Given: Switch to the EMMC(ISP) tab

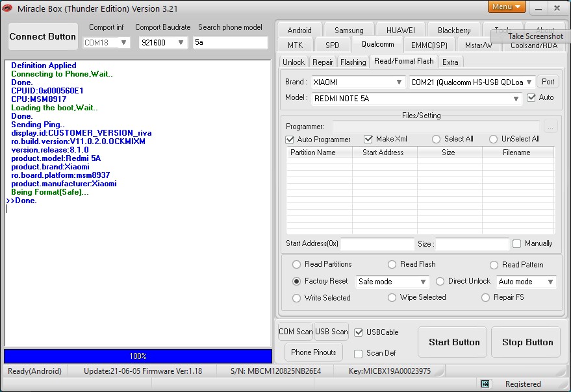Looking at the screenshot, I should (429, 45).
